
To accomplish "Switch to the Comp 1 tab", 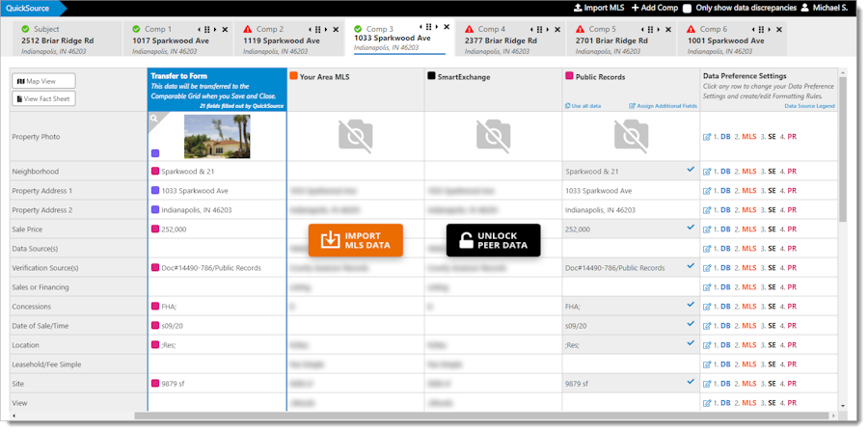I will click(177, 40).
